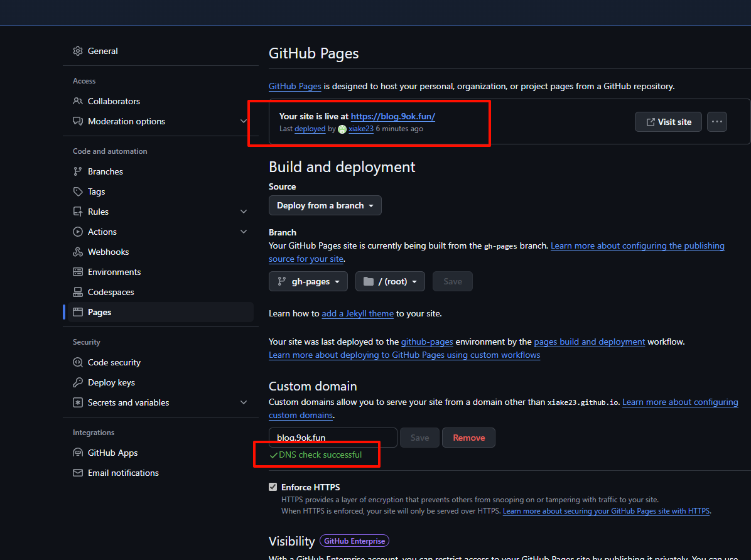This screenshot has width=751, height=560.
Task: Open Code security settings
Action: (x=114, y=363)
